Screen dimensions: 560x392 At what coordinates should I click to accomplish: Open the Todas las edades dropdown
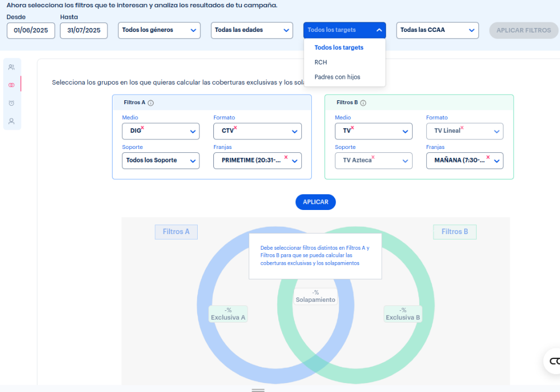pyautogui.click(x=251, y=30)
